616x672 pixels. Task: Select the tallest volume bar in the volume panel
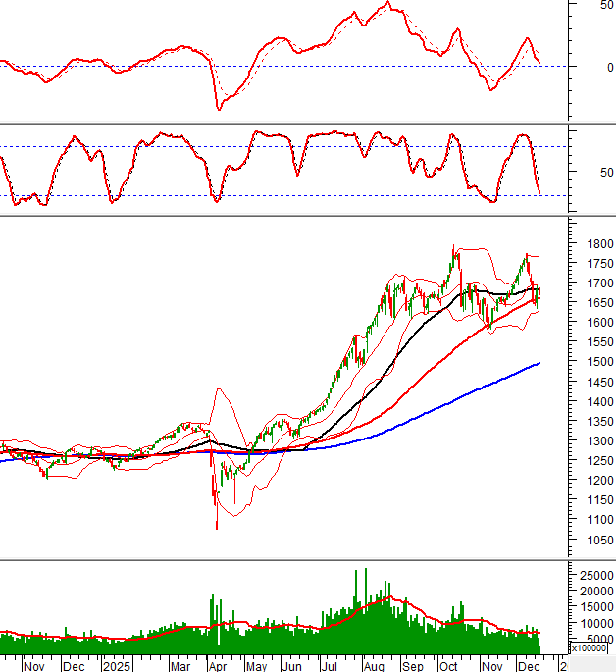366,570
